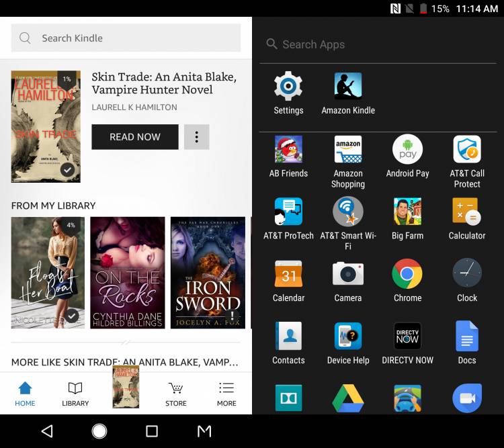Open AB Friends game
The image size is (504, 448).
click(288, 156)
